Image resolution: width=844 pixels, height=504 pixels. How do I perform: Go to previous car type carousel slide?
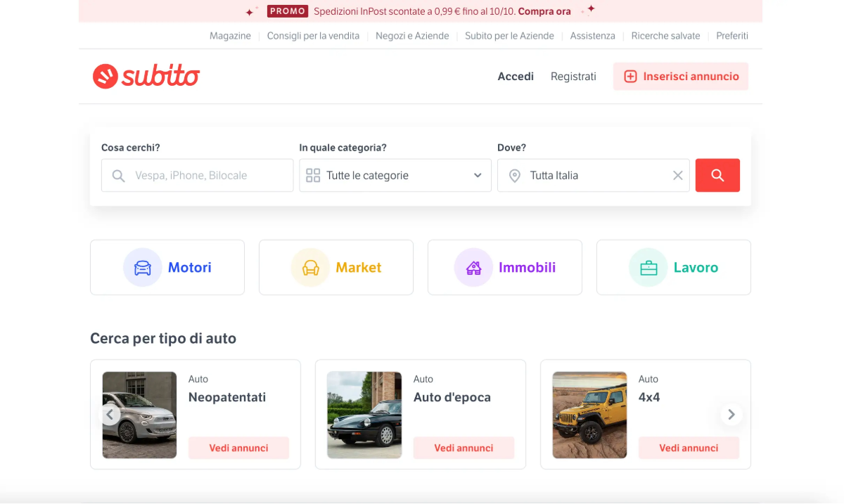pos(109,415)
